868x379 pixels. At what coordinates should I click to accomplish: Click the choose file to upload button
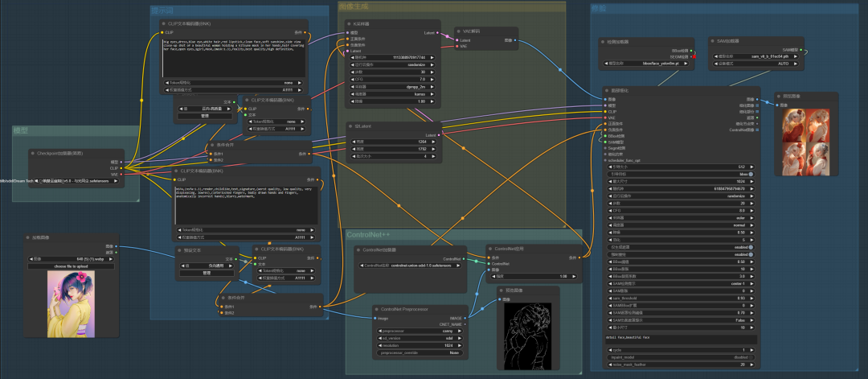(x=71, y=266)
